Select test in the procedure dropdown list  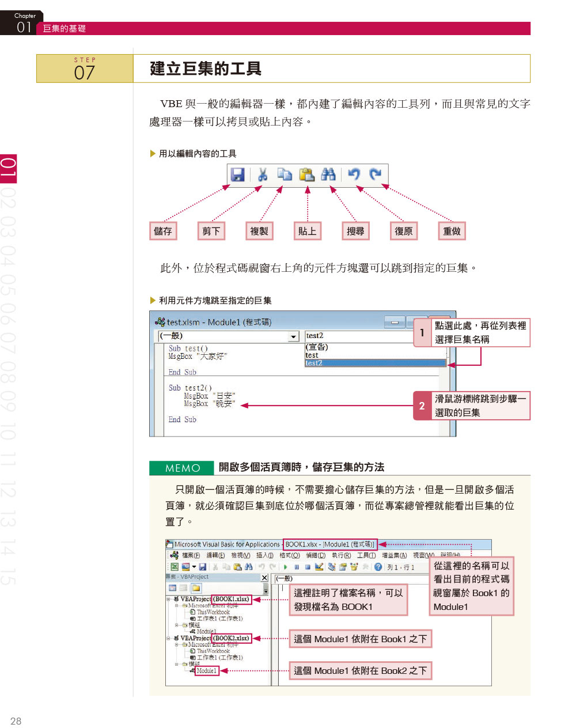point(376,355)
